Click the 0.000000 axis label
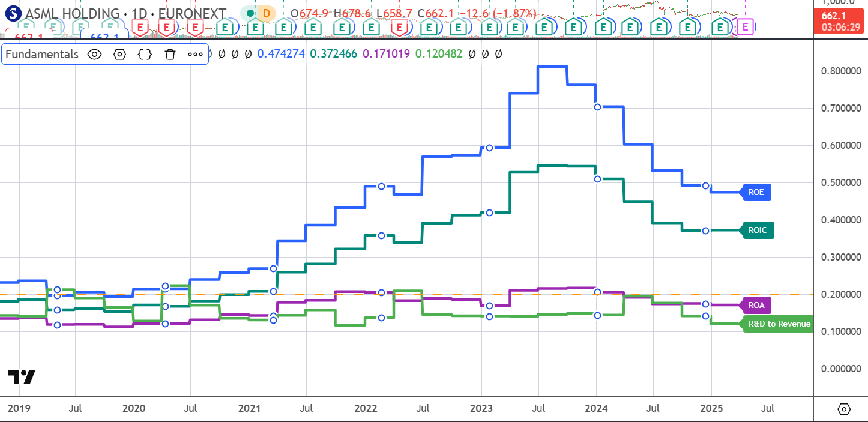 [x=841, y=369]
